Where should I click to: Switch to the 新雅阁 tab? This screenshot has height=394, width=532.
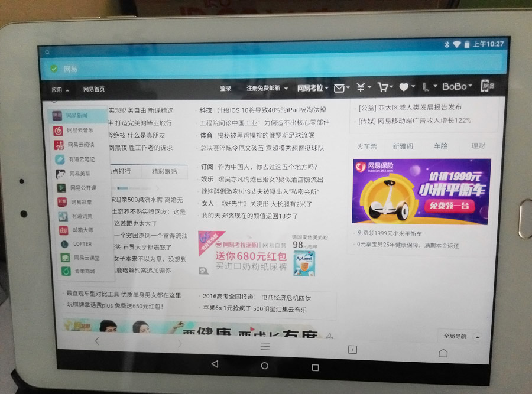[403, 146]
